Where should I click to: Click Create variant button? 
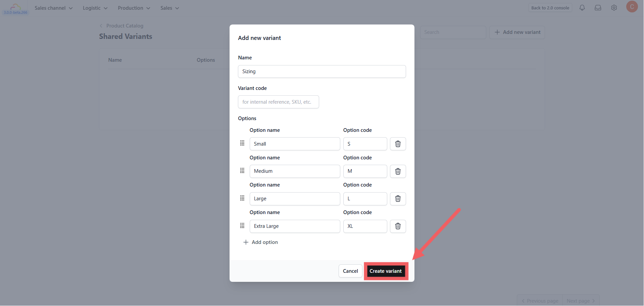pyautogui.click(x=386, y=271)
